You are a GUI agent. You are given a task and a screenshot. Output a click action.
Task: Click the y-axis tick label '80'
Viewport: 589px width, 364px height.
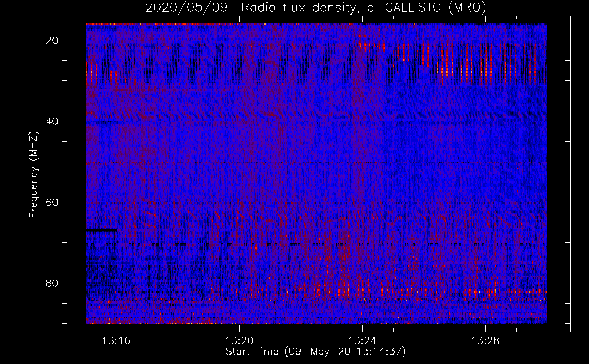click(x=52, y=283)
